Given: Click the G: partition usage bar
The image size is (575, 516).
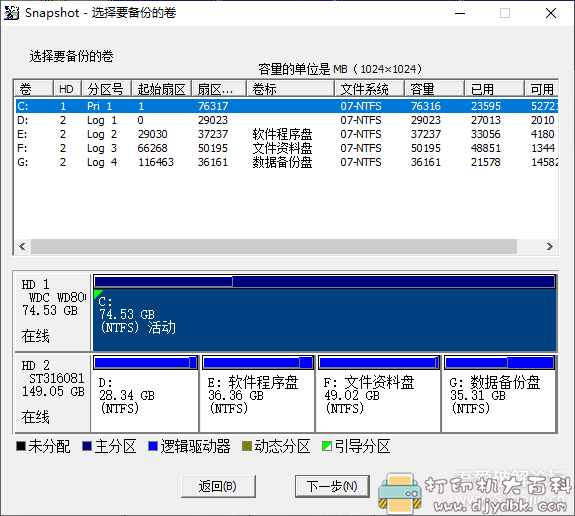Looking at the screenshot, I should 499,363.
